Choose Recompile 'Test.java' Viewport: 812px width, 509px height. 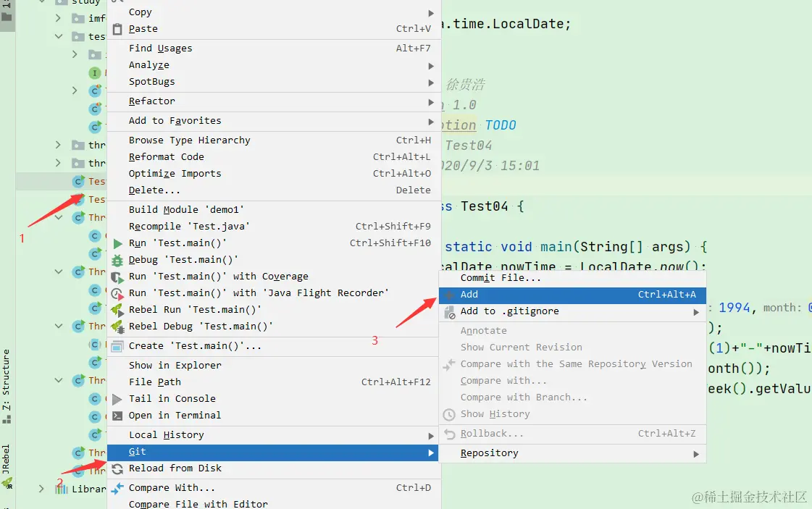coord(274,227)
